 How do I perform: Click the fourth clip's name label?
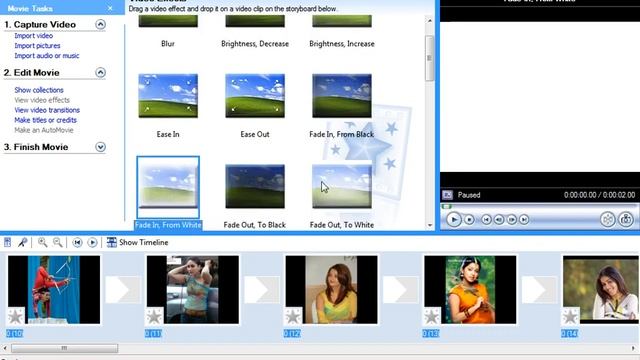[431, 333]
